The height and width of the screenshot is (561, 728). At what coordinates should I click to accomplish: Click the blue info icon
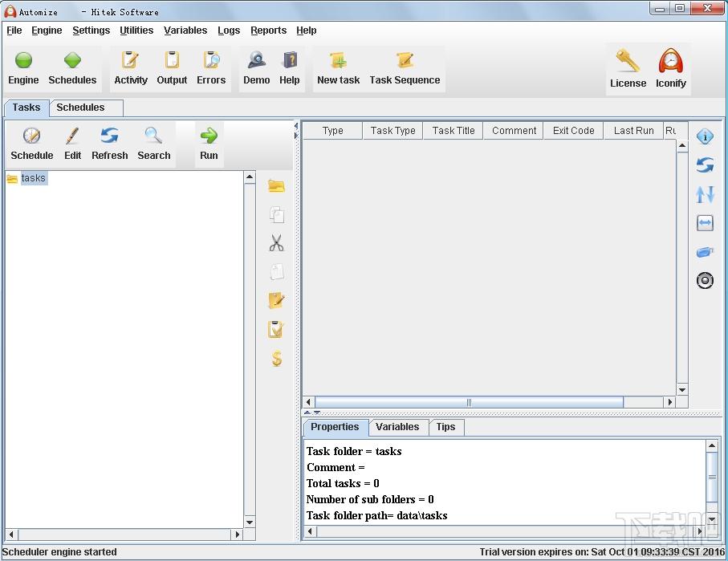tap(705, 136)
